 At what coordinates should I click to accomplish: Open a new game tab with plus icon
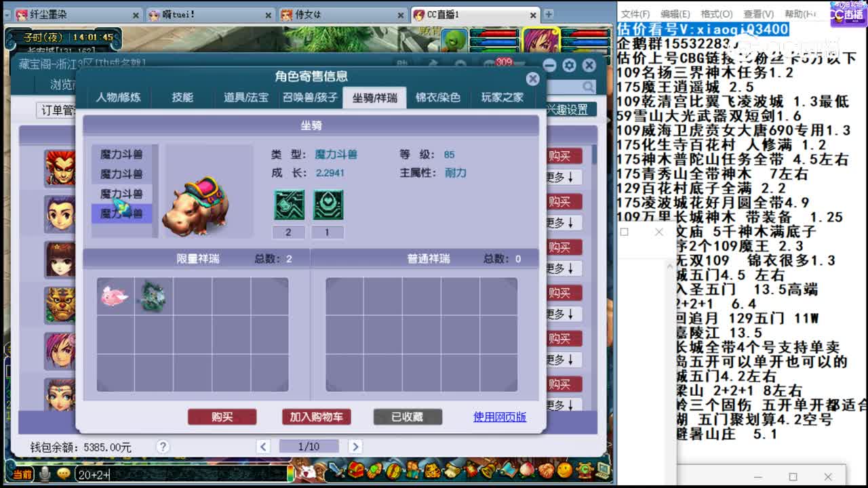click(549, 14)
